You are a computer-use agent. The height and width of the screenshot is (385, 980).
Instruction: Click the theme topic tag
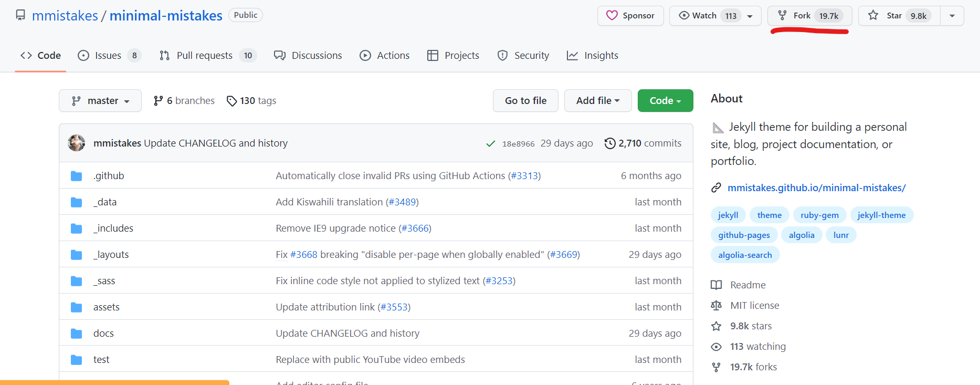(x=770, y=215)
